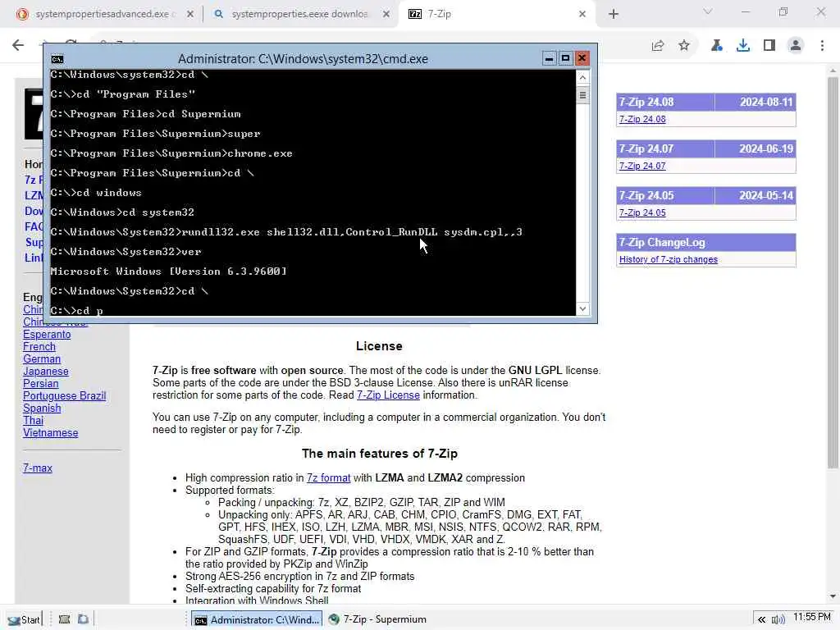Screen dimensions: 840x630
Task: Click the 7-Zip ChangeLog heading
Action: [662, 243]
